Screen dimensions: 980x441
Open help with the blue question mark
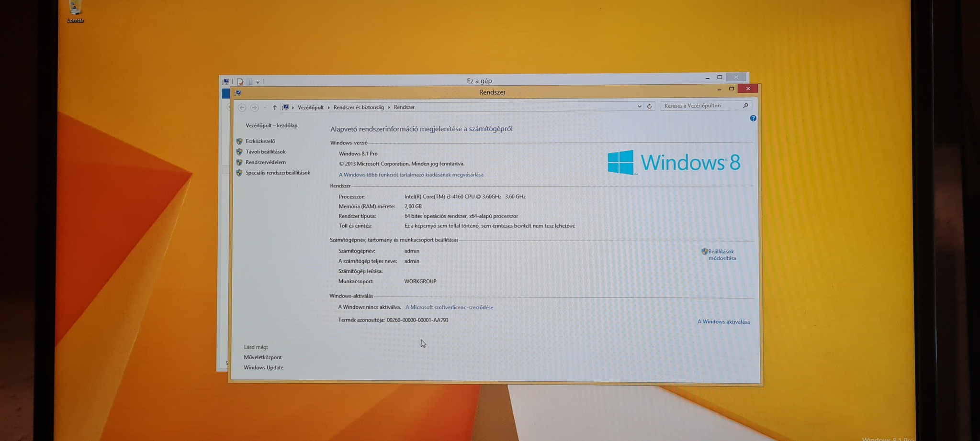[x=753, y=118]
